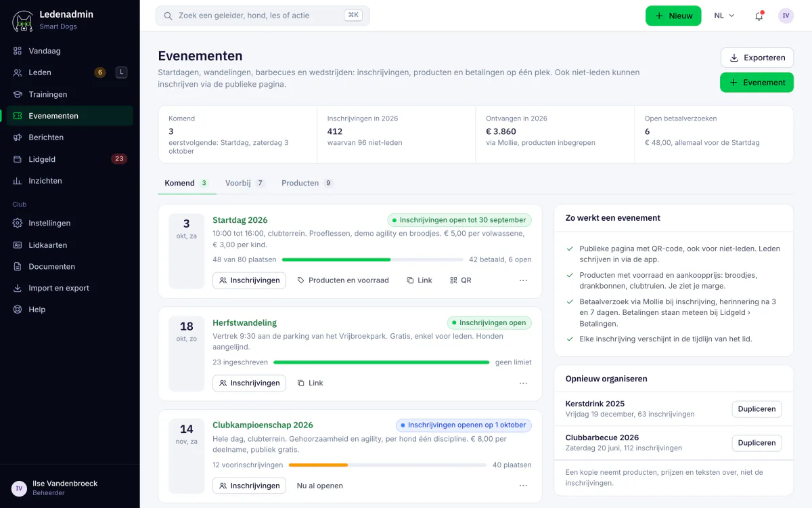Open the Startdag 2026 event title

[240, 220]
